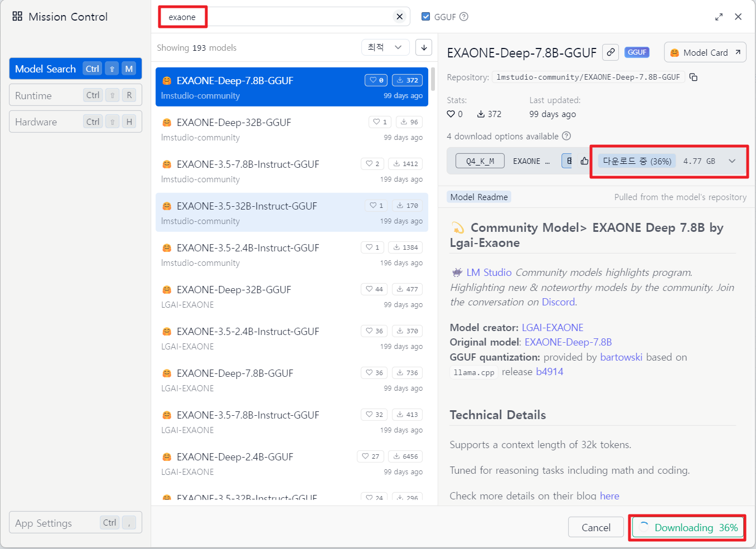Click the 736 downloads badge
Screen dimensions: 756x549
click(407, 373)
